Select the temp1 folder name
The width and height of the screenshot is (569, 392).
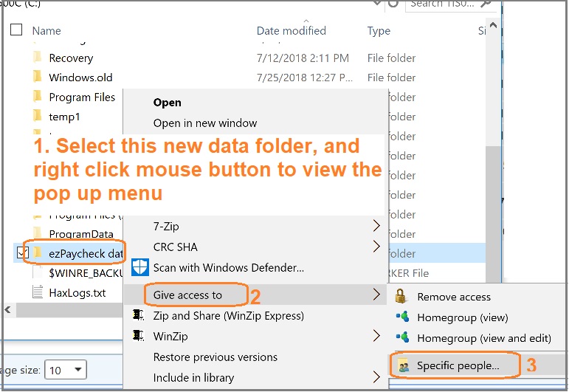(64, 117)
